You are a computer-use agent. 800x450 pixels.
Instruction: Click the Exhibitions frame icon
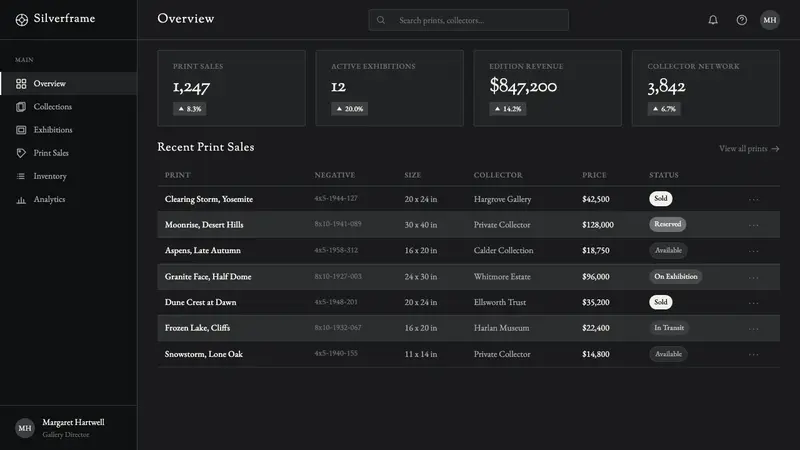[21, 130]
